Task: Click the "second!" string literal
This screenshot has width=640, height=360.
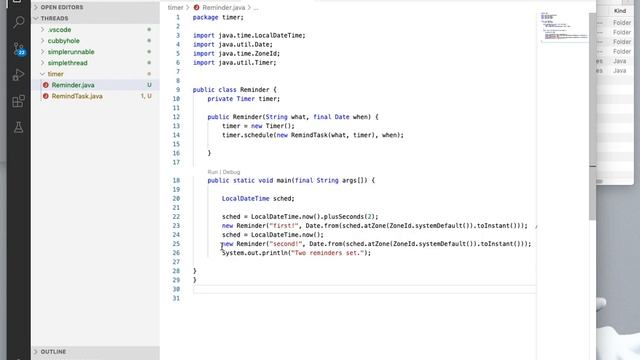Action: point(285,244)
